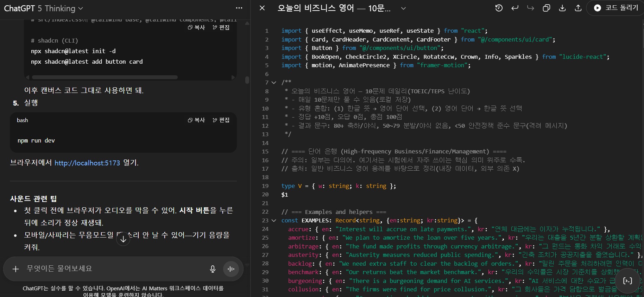Run the code with 코드 돌리기 button
Viewport: 644px width, 297px height.
click(616, 8)
